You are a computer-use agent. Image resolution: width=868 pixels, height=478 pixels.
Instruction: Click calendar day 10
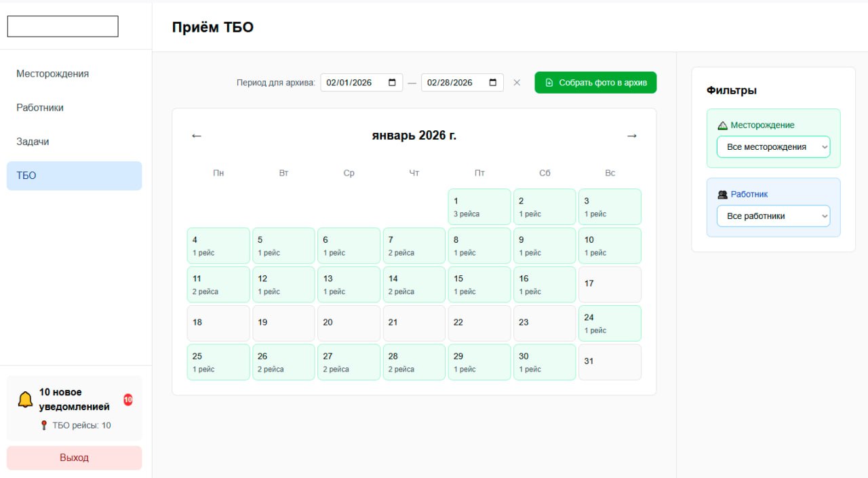(610, 245)
